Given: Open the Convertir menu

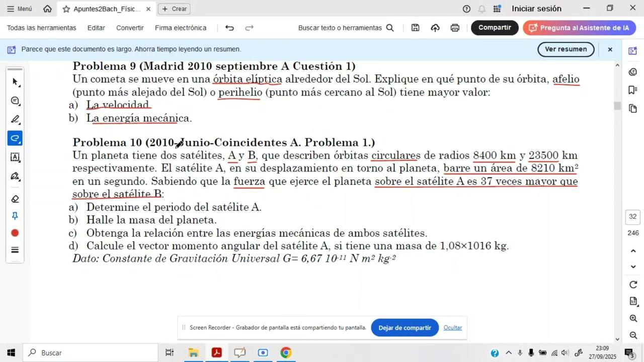Looking at the screenshot, I should [130, 28].
